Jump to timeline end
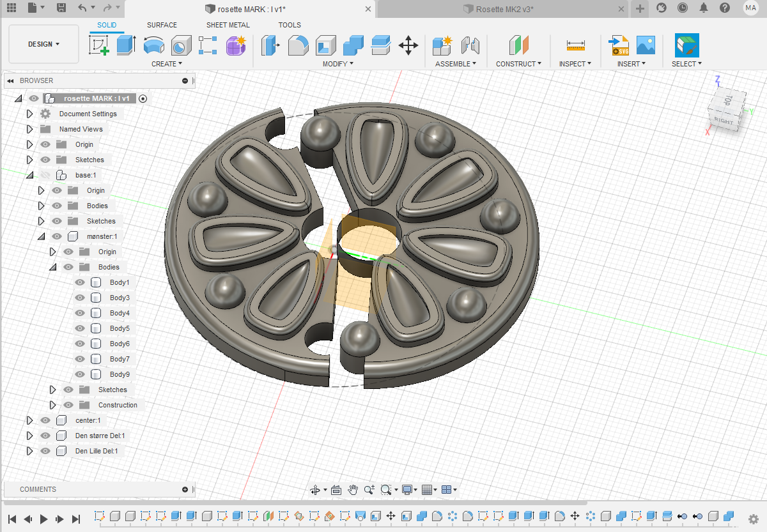This screenshot has width=767, height=532. [x=76, y=519]
